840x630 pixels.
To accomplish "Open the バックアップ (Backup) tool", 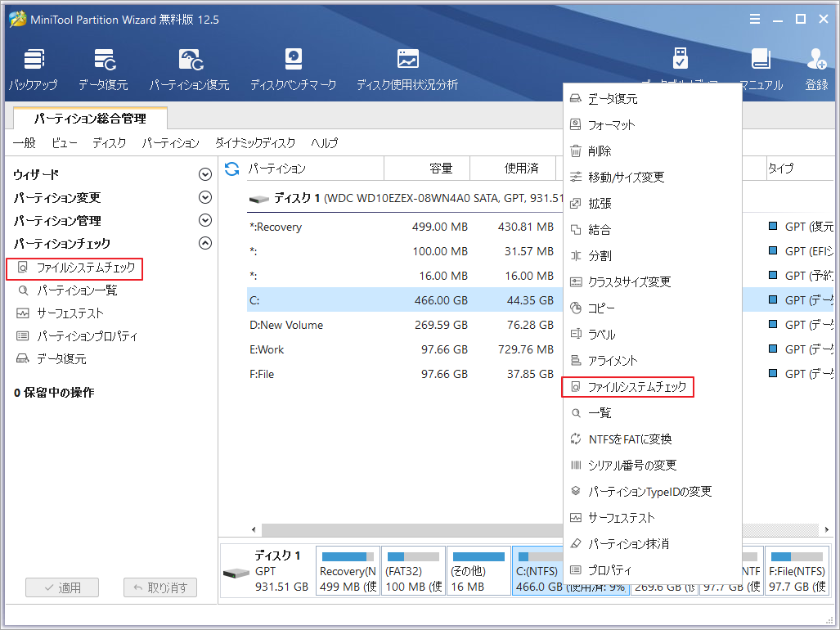I will pyautogui.click(x=34, y=70).
